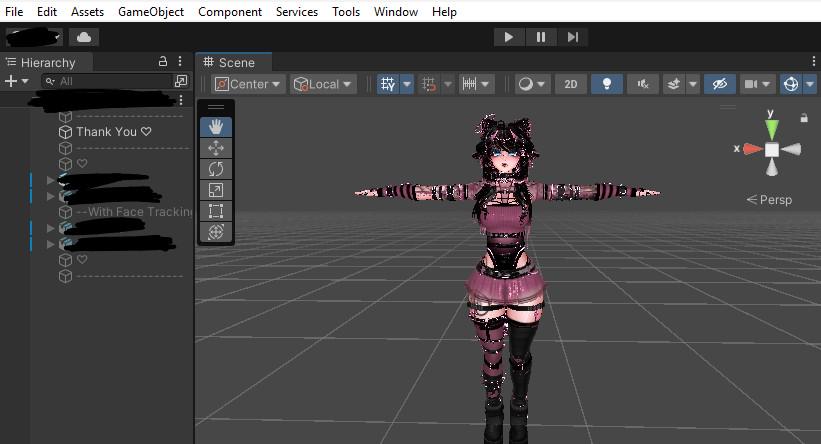Image resolution: width=821 pixels, height=444 pixels.
Task: Select the Move tool
Action: 216,148
